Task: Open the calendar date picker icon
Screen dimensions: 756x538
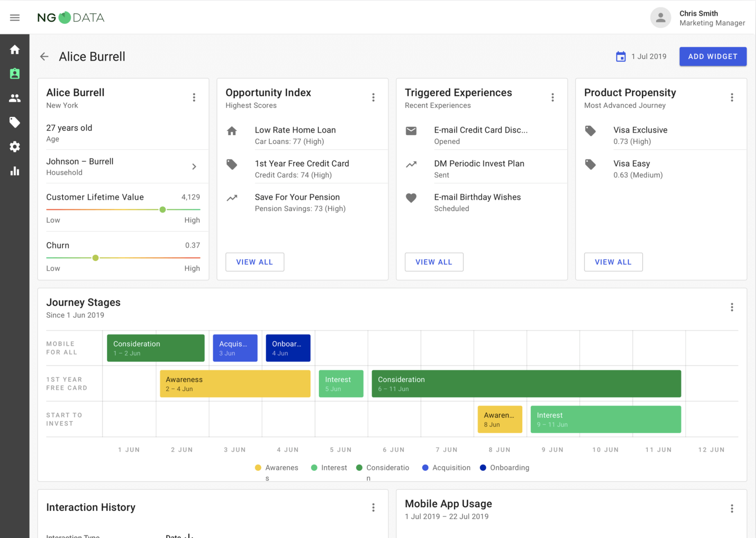Action: [x=621, y=57]
